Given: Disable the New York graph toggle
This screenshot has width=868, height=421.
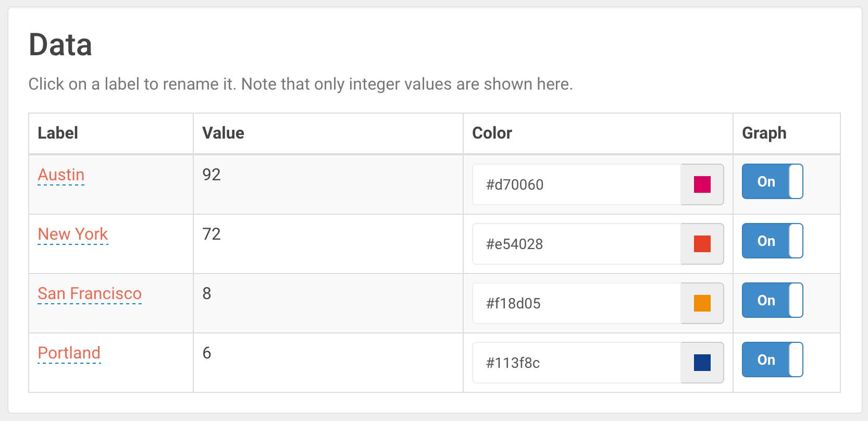Looking at the screenshot, I should coord(772,241).
